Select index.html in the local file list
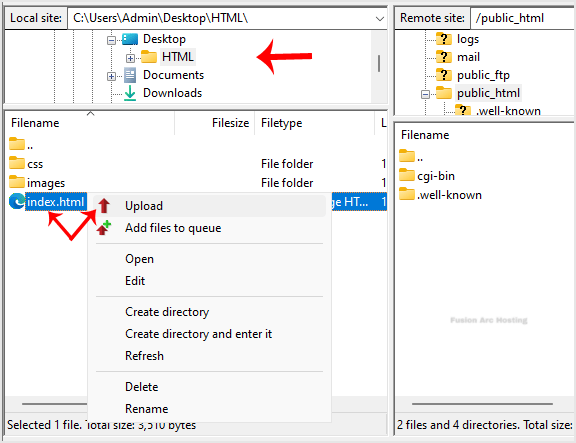The width and height of the screenshot is (576, 443). 55,202
